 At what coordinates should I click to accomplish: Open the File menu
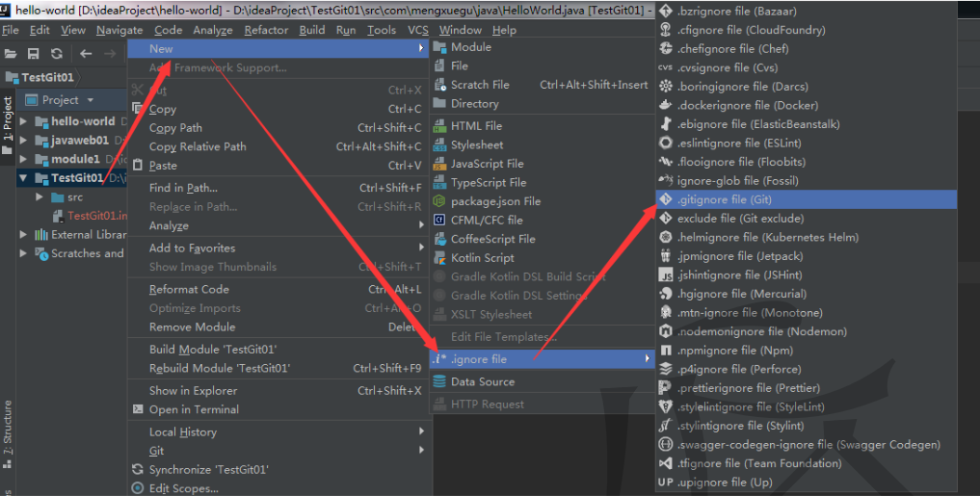pyautogui.click(x=10, y=30)
